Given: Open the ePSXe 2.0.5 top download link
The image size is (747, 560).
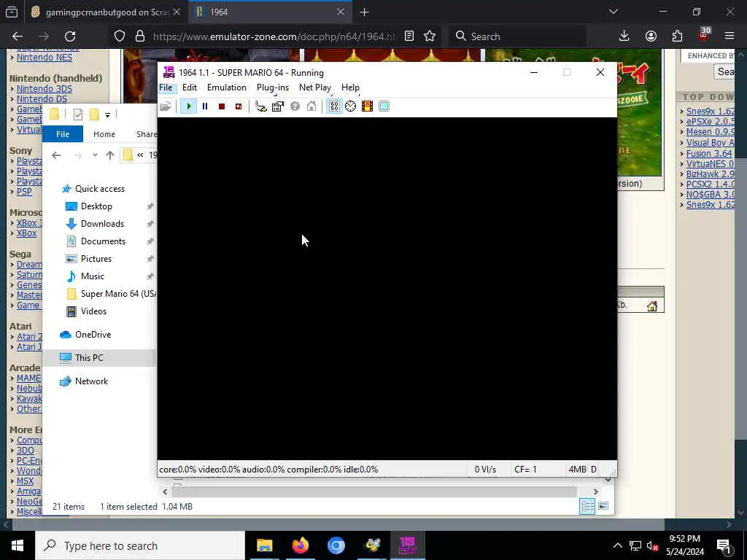Looking at the screenshot, I should click(x=710, y=122).
